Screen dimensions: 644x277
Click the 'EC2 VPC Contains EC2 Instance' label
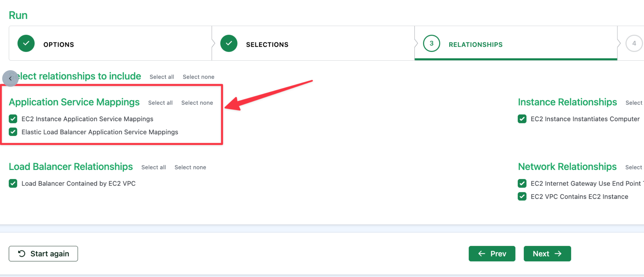(x=579, y=197)
